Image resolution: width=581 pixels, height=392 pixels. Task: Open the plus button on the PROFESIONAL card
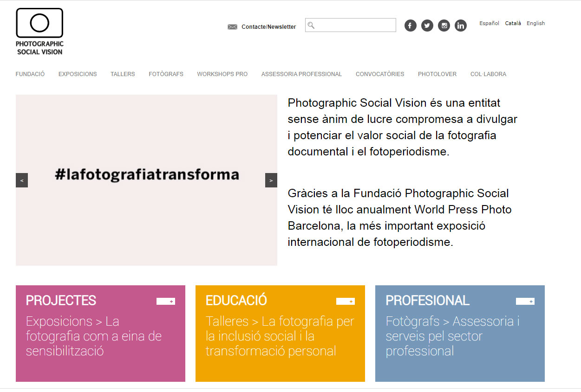tap(525, 301)
